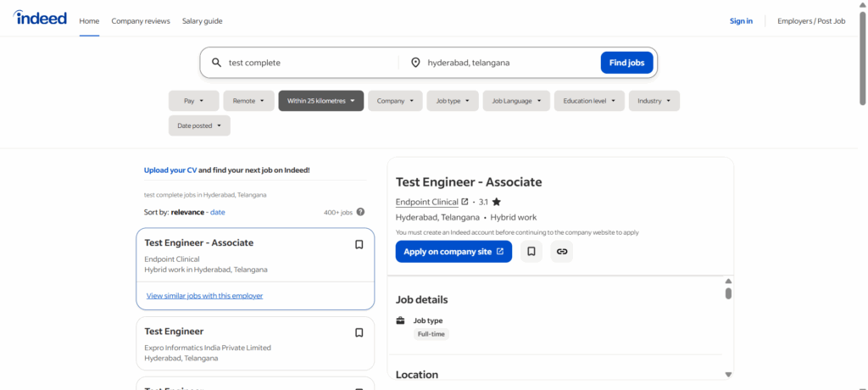The image size is (868, 390).
Task: Click the search magnifier icon
Action: coord(216,63)
